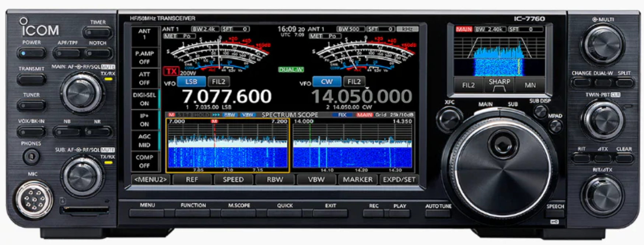
Task: Tap sub band MET Po meter selector
Action: (x=325, y=36)
